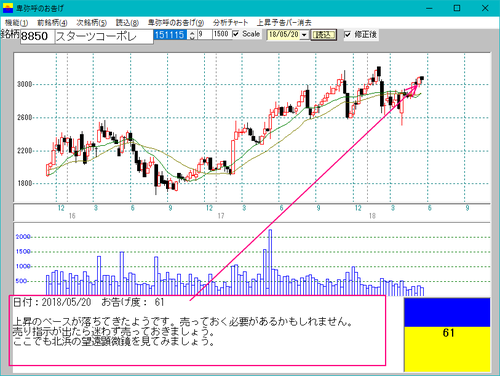Minimize the 卑弥呼のお告げ window

point(429,8)
